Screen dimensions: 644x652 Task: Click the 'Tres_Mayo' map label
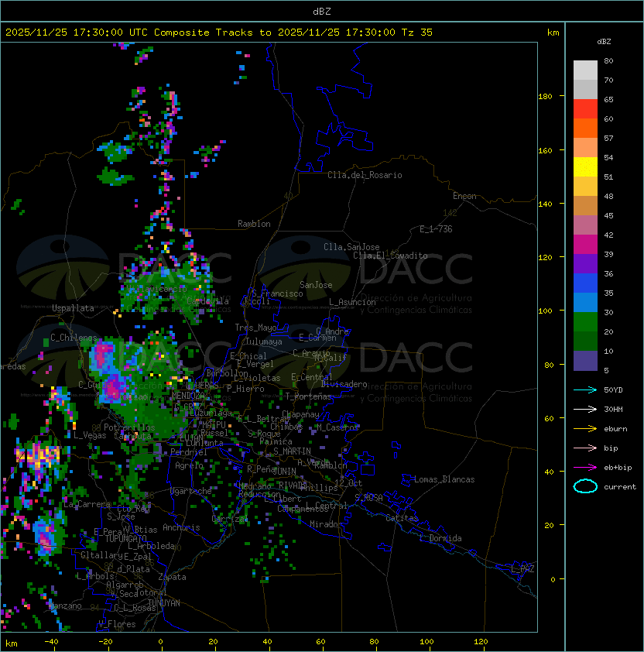(255, 328)
